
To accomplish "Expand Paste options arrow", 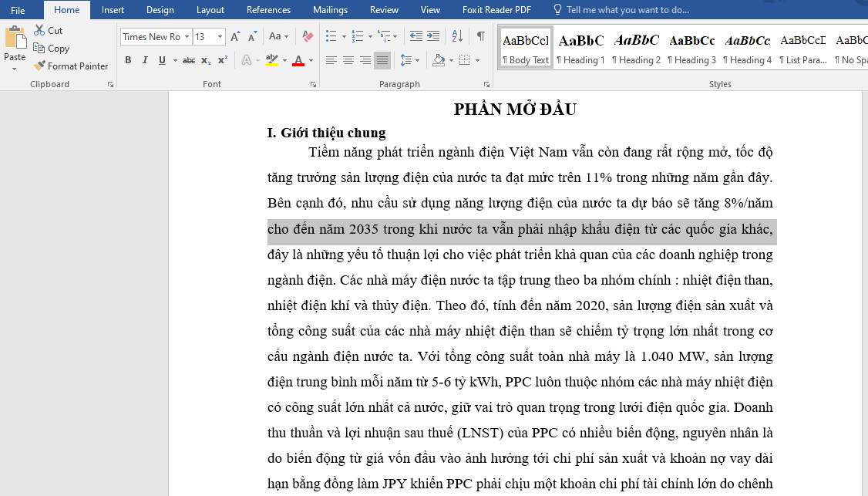I will (15, 69).
